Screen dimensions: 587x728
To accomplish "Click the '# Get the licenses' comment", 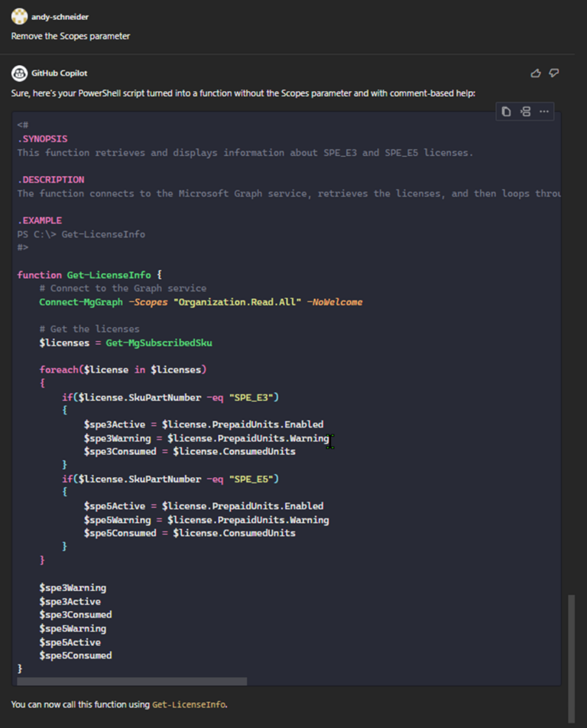I will pyautogui.click(x=89, y=329).
